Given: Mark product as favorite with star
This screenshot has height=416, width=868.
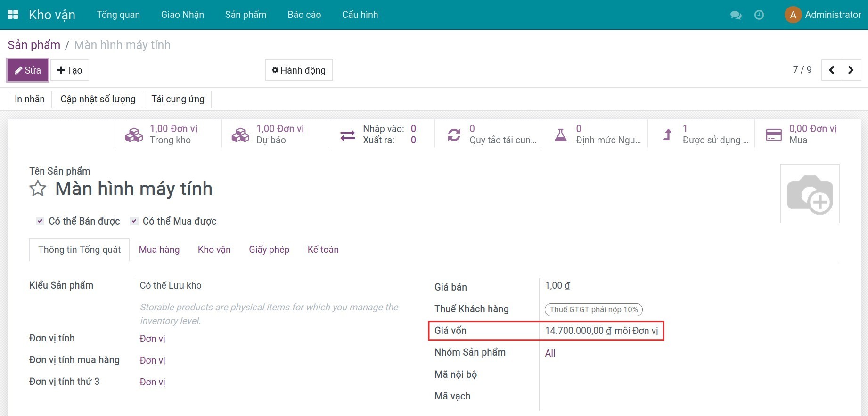Looking at the screenshot, I should (x=38, y=189).
